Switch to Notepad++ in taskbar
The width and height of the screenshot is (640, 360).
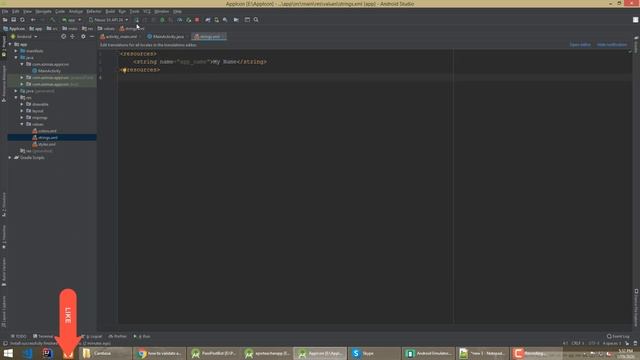click(x=482, y=353)
